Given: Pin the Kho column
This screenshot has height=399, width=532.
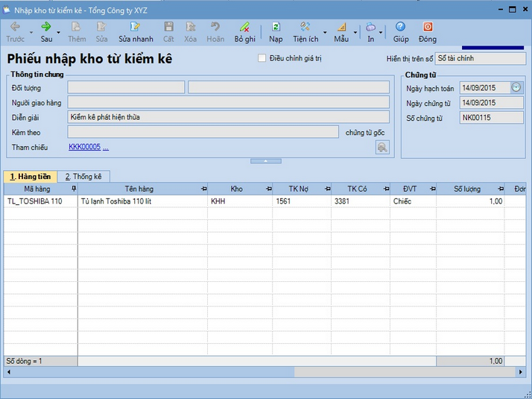Looking at the screenshot, I should coord(268,189).
